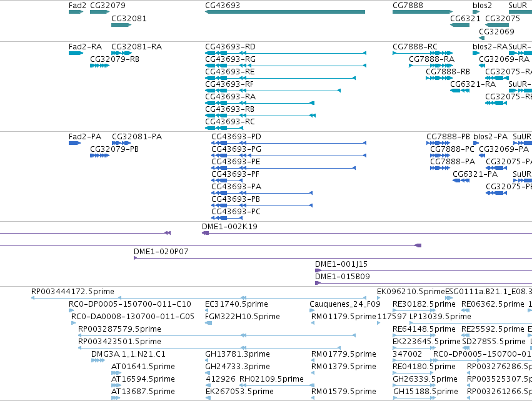Select BAC clone DME1-002K19
The width and height of the screenshot is (532, 401).
[x=229, y=227]
